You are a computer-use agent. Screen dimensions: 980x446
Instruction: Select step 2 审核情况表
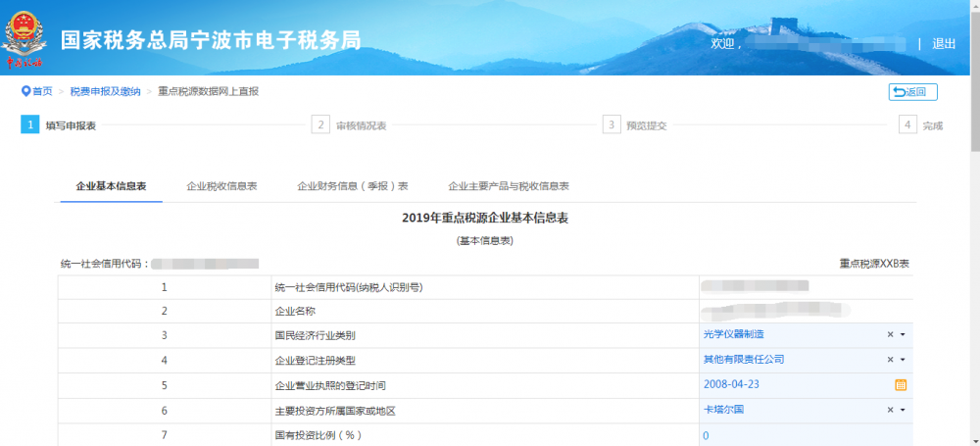pyautogui.click(x=350, y=125)
